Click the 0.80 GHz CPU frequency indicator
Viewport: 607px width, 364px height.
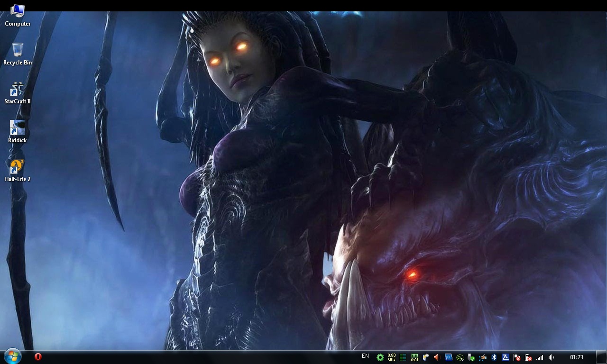point(392,357)
